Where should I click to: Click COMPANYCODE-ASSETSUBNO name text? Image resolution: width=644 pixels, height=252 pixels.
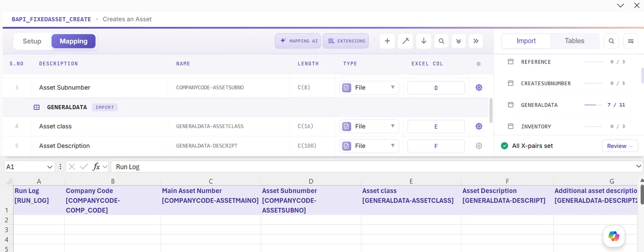[x=210, y=87]
